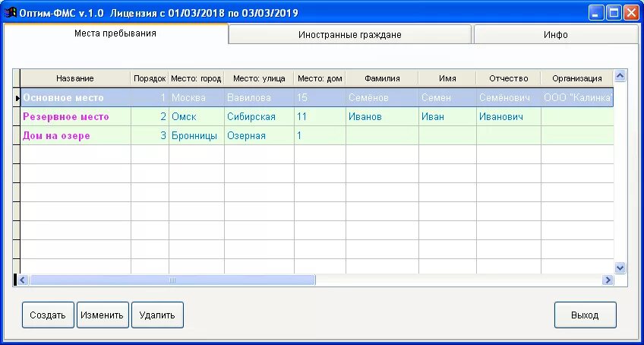The image size is (644, 345).
Task: Click the Организация column header
Action: [x=577, y=78]
